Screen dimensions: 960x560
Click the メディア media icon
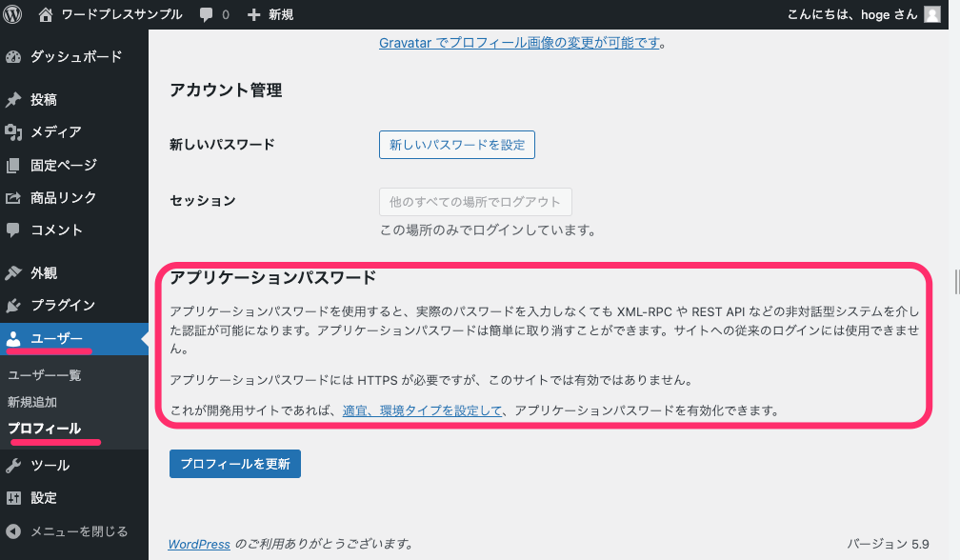(x=13, y=132)
